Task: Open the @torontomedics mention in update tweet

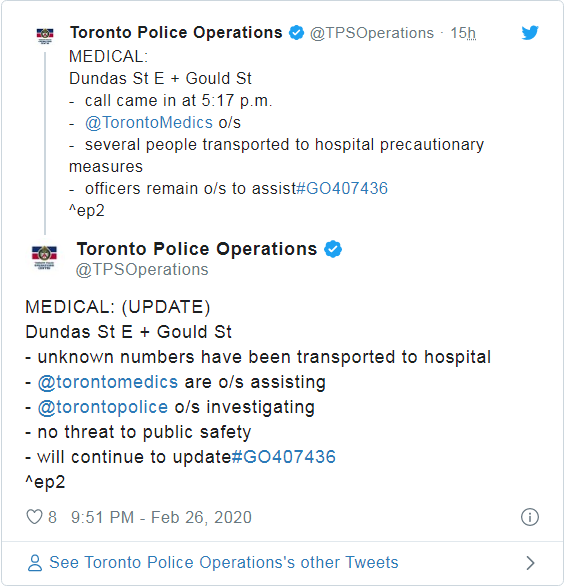Action: 108,382
